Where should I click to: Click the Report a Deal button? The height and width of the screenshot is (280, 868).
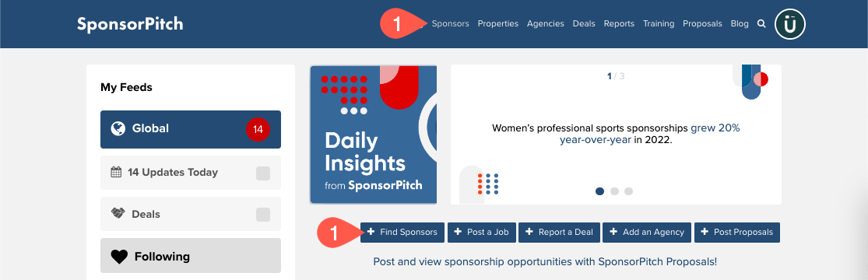click(559, 233)
